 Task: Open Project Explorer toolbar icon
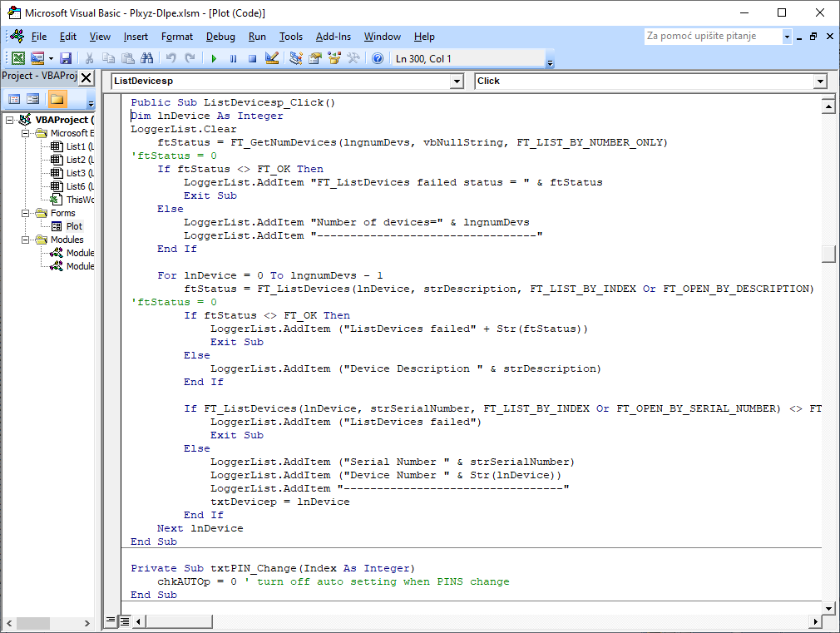[x=296, y=58]
